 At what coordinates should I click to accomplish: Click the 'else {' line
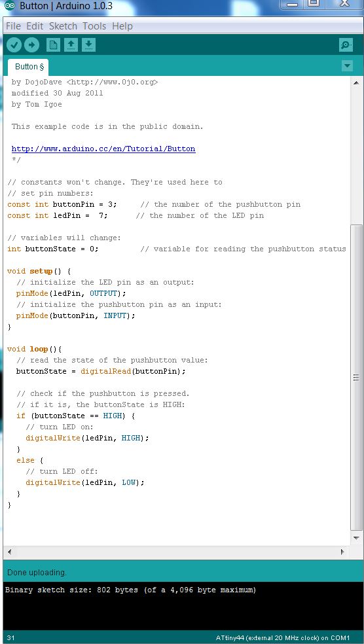29,460
